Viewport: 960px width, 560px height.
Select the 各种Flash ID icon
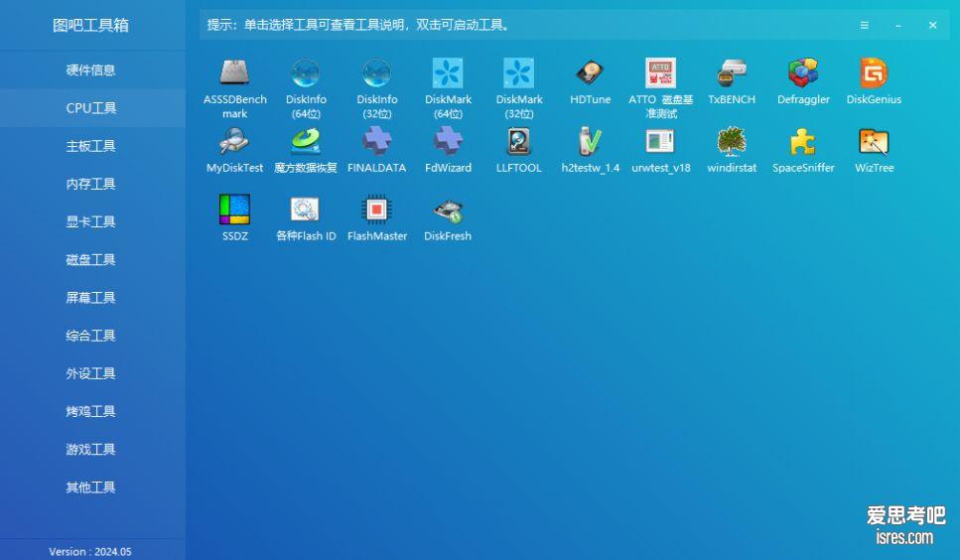pos(306,210)
